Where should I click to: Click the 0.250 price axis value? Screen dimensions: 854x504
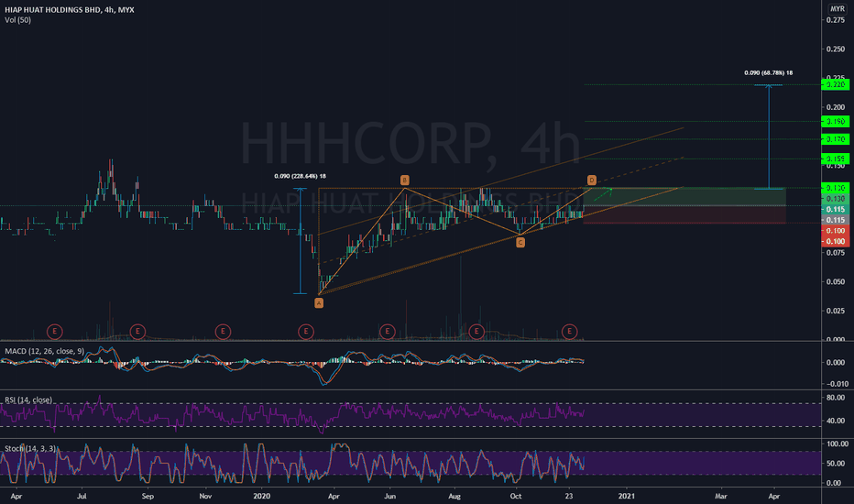[x=836, y=49]
